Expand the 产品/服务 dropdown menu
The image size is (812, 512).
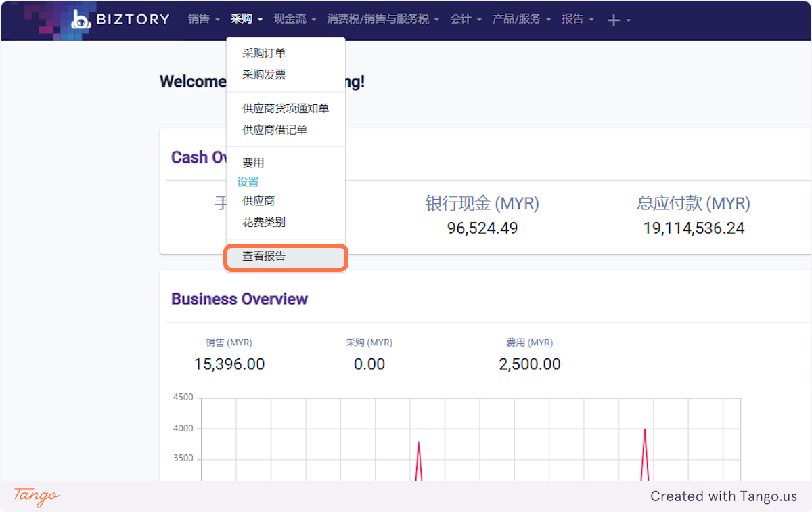(521, 19)
